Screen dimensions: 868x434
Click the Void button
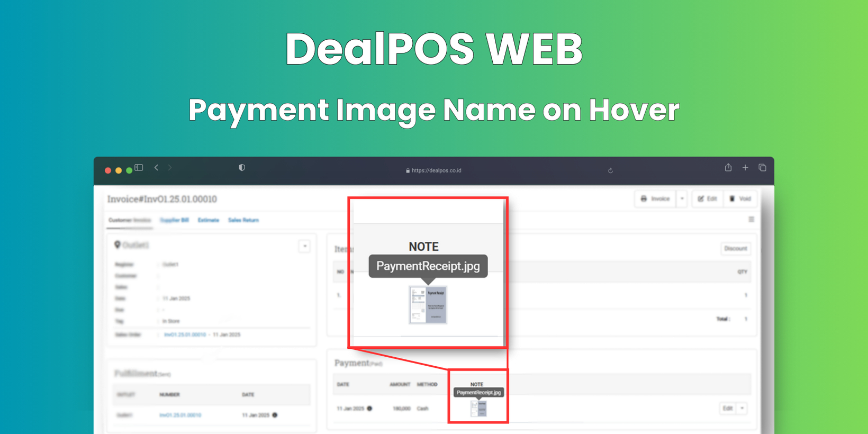[740, 199]
